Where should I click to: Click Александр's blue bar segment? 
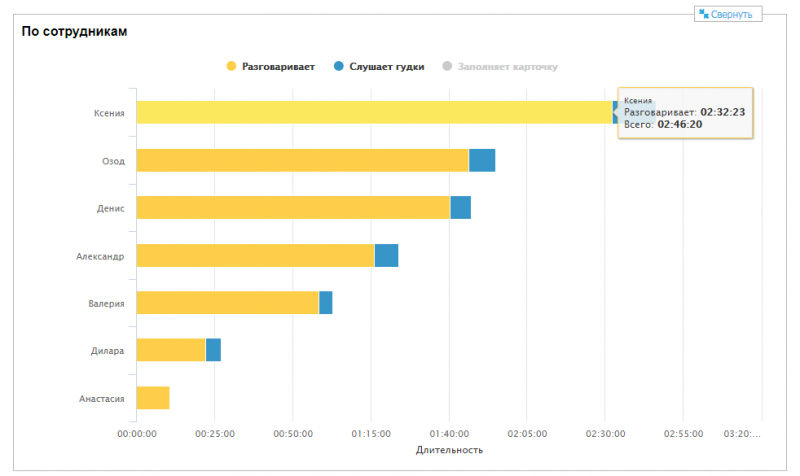click(386, 255)
